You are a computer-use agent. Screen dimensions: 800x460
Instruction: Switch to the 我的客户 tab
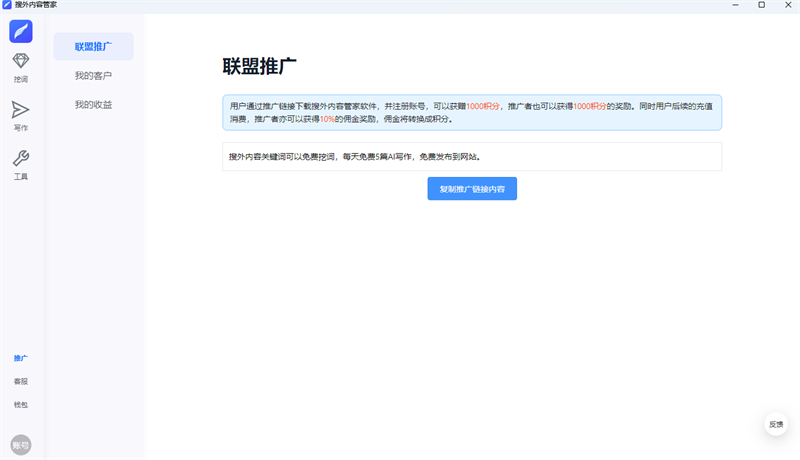tap(93, 75)
